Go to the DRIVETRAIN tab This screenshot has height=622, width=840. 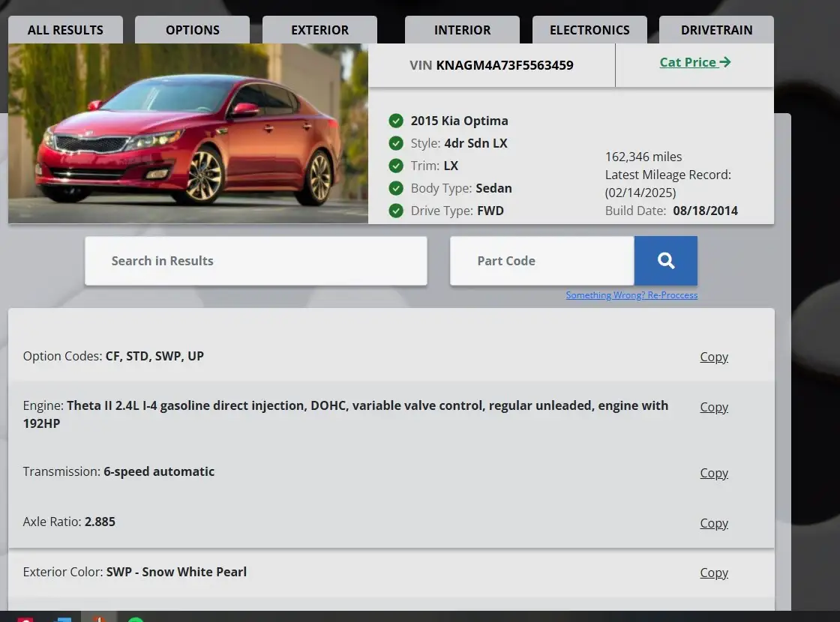point(717,30)
